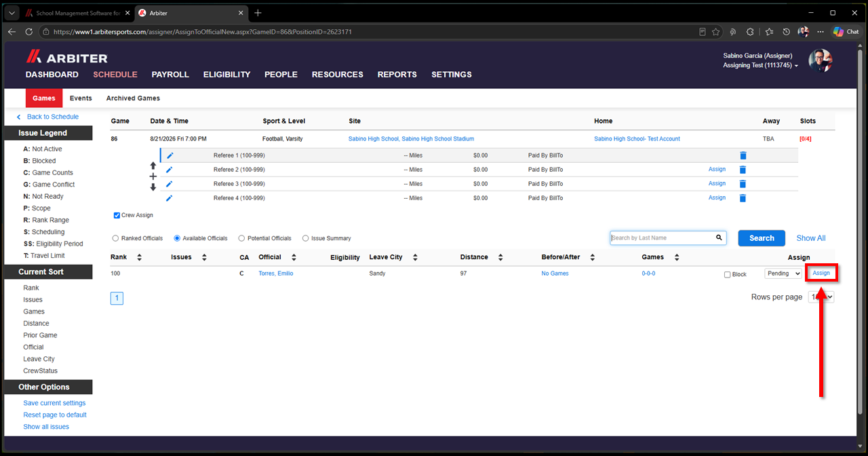Open the Rows per page dropdown
The image size is (868, 456).
click(821, 297)
